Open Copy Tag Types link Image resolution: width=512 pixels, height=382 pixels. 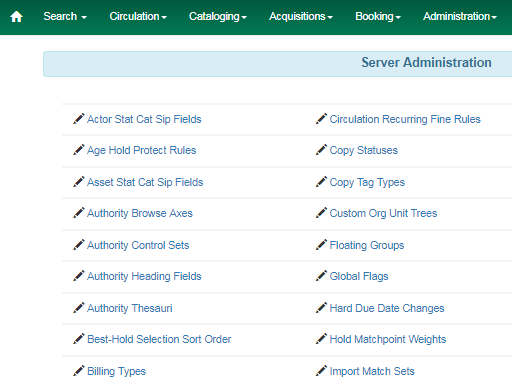pos(367,182)
